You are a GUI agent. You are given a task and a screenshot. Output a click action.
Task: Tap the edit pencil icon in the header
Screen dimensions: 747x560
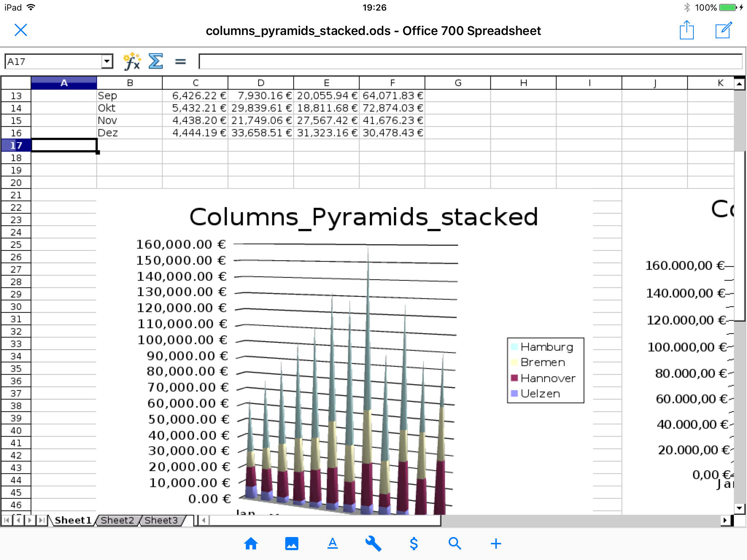pos(724,30)
